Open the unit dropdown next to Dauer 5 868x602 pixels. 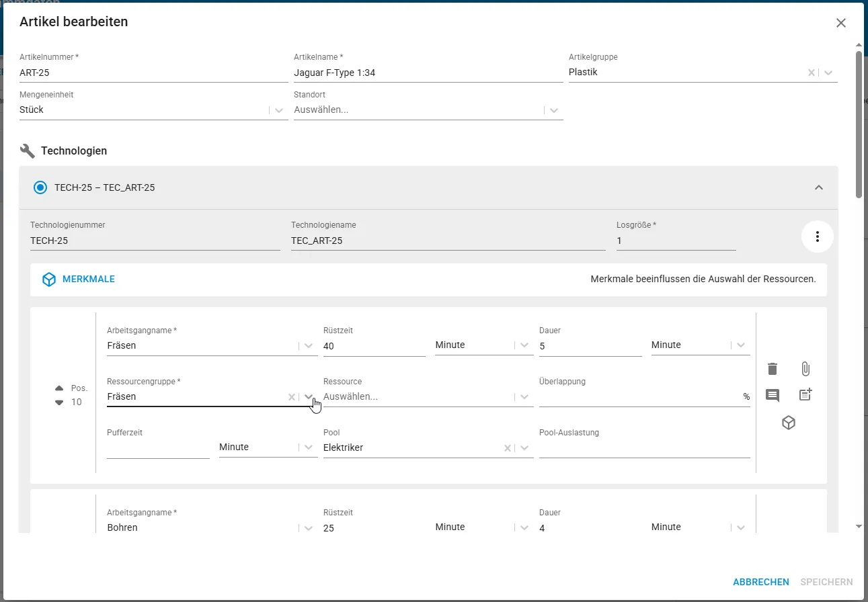tap(740, 345)
